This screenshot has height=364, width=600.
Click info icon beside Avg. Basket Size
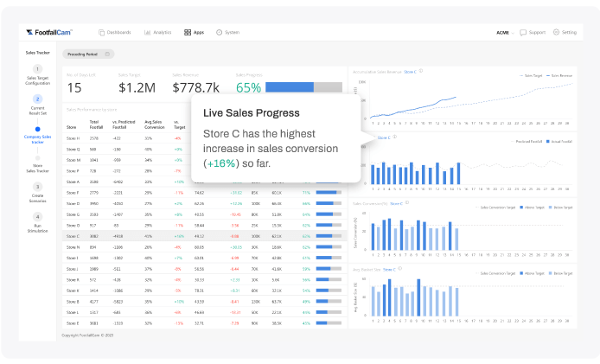coord(400,269)
